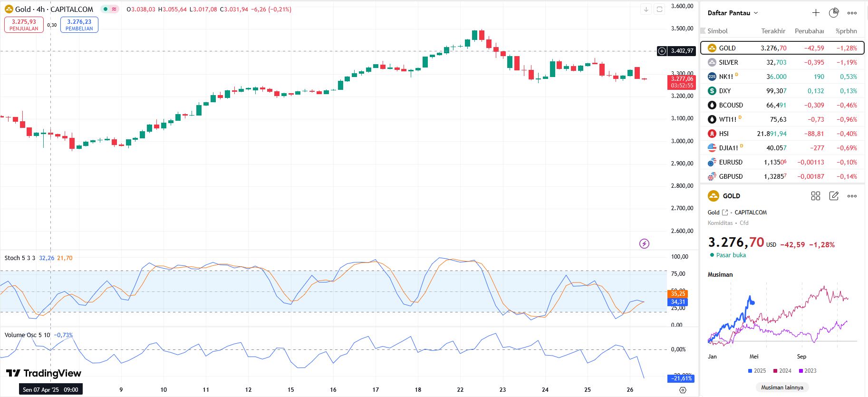Toggle the 2025 seasonal series legend
The width and height of the screenshot is (868, 397).
(x=757, y=371)
